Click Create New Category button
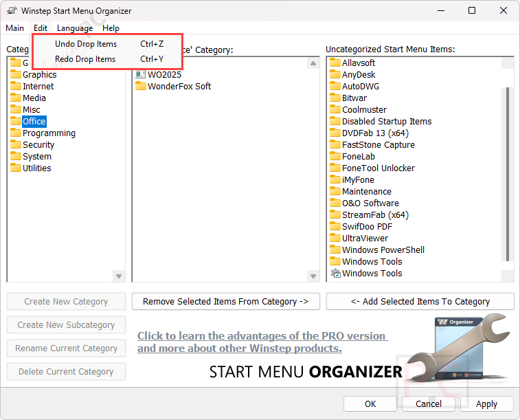The width and height of the screenshot is (520, 420). pos(66,302)
